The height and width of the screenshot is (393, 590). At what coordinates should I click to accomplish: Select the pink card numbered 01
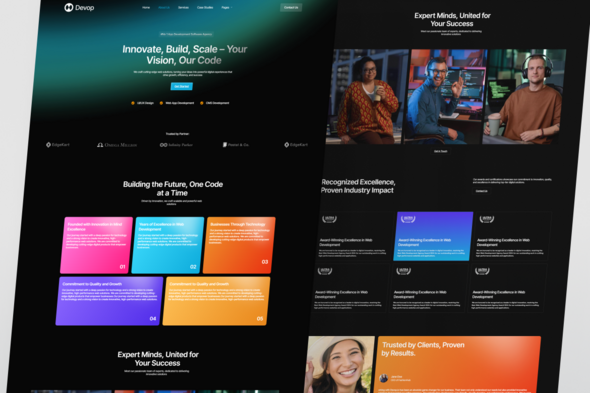[96, 245]
